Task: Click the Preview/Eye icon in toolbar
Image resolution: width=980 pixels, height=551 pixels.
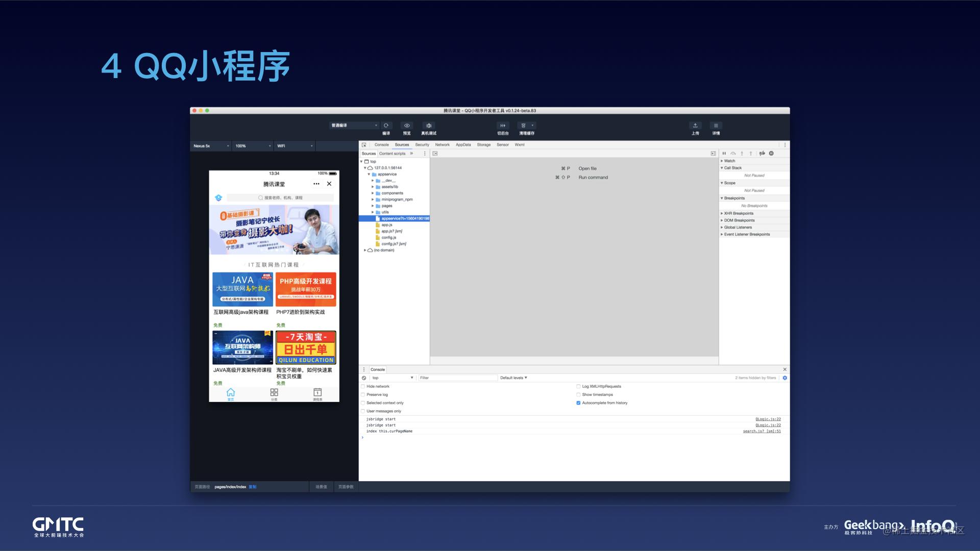Action: [406, 125]
